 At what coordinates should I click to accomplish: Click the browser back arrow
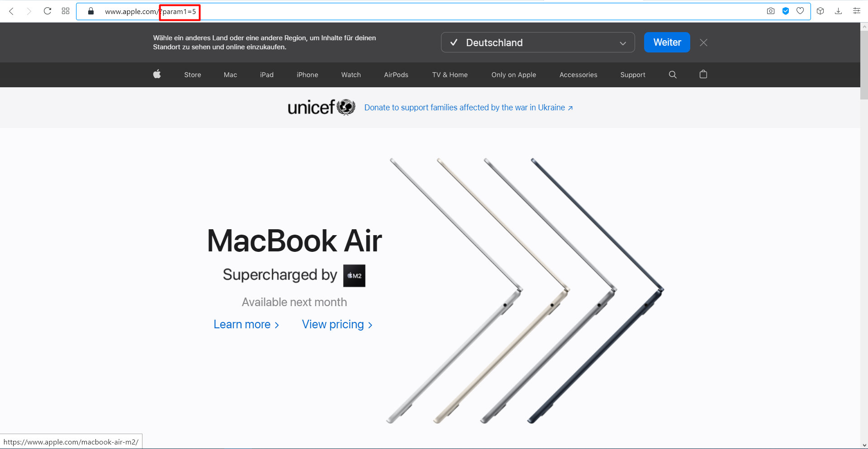click(x=11, y=11)
